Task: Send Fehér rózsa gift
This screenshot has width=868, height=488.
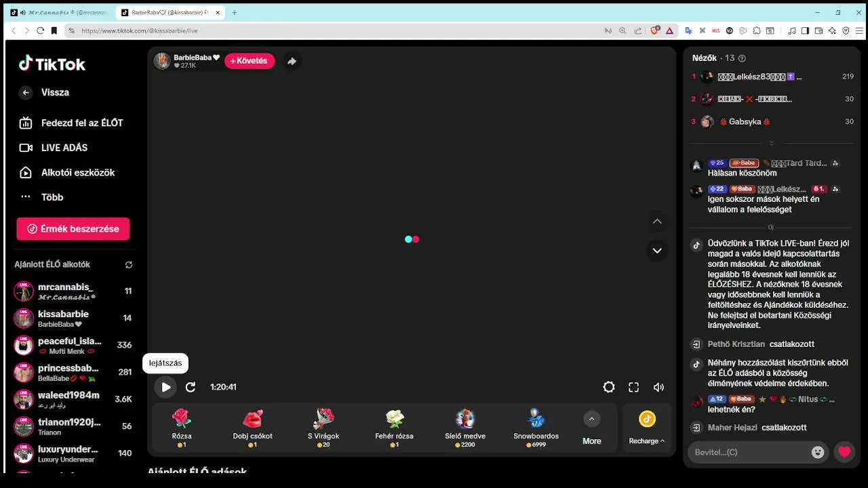Action: [x=394, y=427]
